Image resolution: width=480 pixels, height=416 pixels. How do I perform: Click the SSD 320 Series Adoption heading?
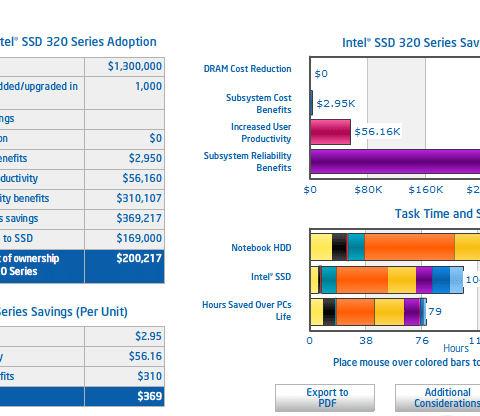78,42
